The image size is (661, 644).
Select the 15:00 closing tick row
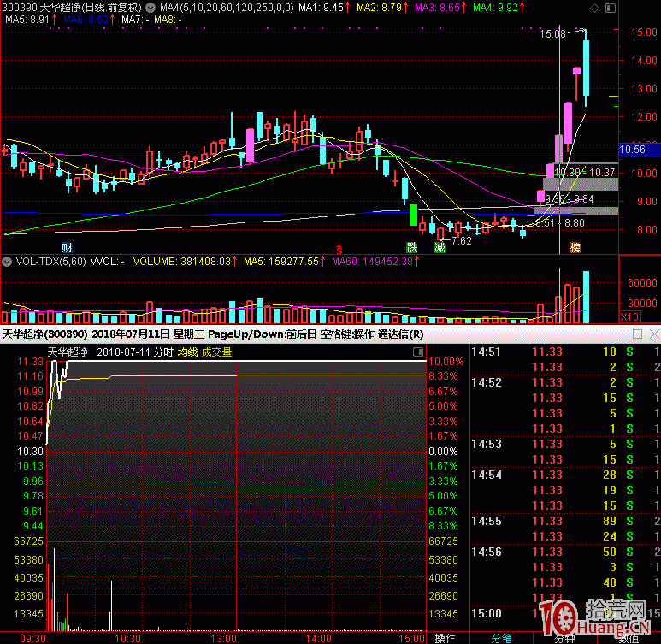(565, 613)
